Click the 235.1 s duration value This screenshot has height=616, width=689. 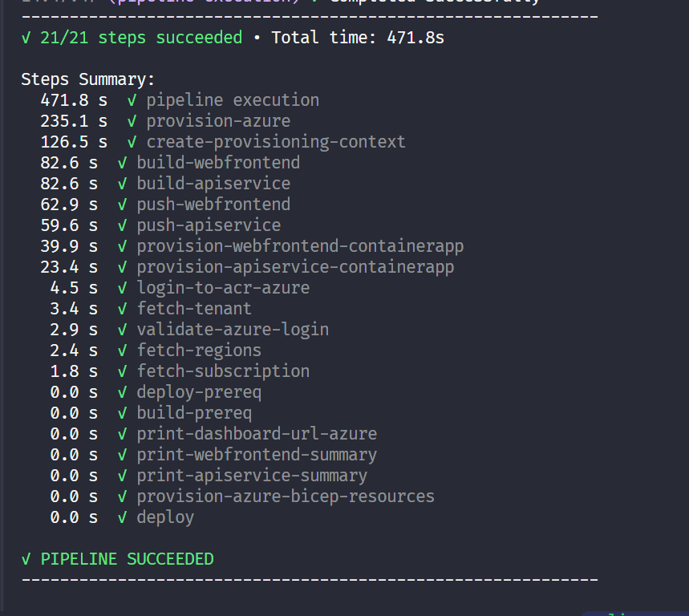coord(74,121)
